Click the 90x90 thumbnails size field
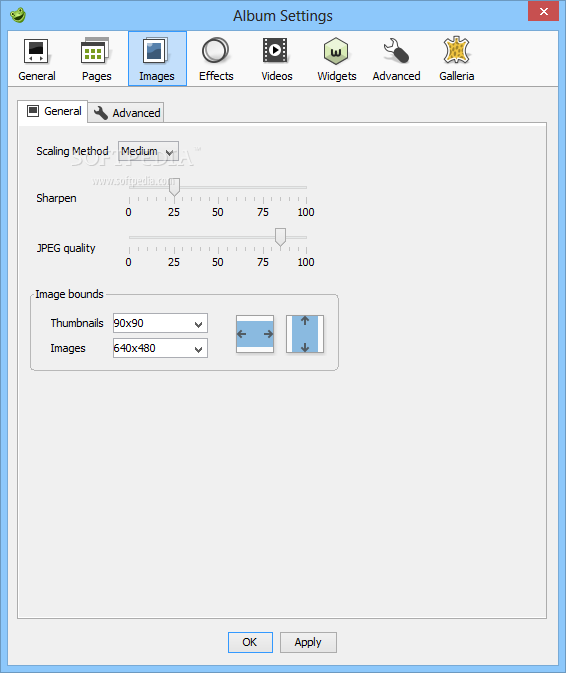Screen dimensions: 566x673 coord(160,323)
